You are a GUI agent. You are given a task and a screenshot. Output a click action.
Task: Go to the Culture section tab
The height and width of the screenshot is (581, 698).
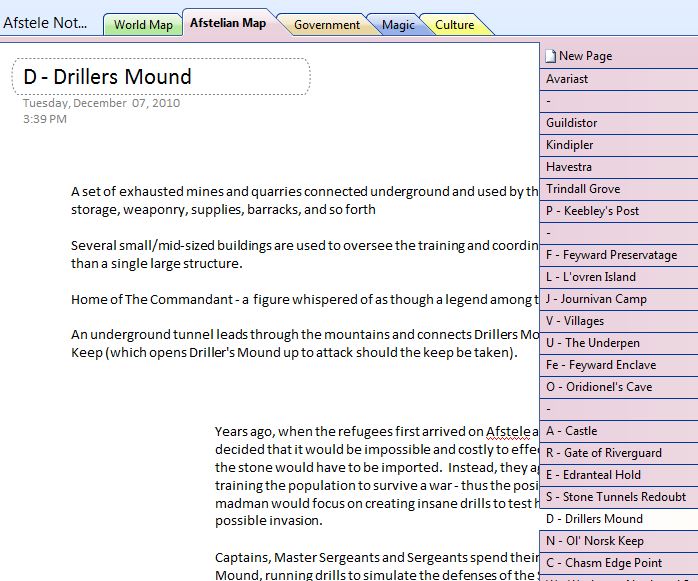tap(455, 25)
